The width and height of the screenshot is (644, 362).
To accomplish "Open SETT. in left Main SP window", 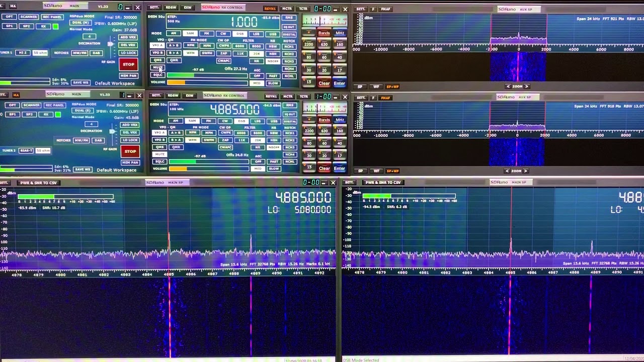I will (x=4, y=183).
